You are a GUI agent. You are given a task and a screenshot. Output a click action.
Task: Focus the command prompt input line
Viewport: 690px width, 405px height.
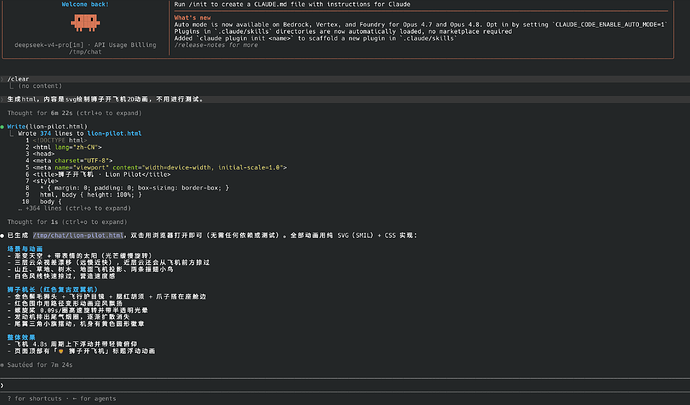[x=345, y=385]
